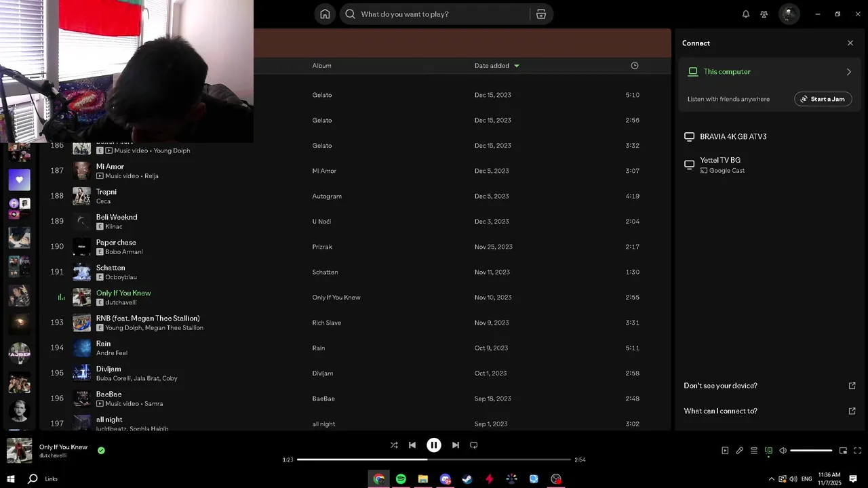Open Steam from taskbar

tap(467, 479)
